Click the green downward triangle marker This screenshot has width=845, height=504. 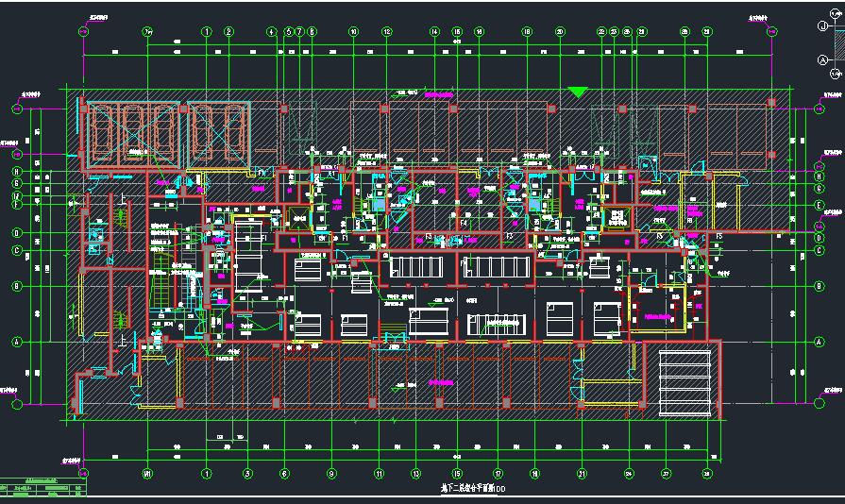coord(578,92)
